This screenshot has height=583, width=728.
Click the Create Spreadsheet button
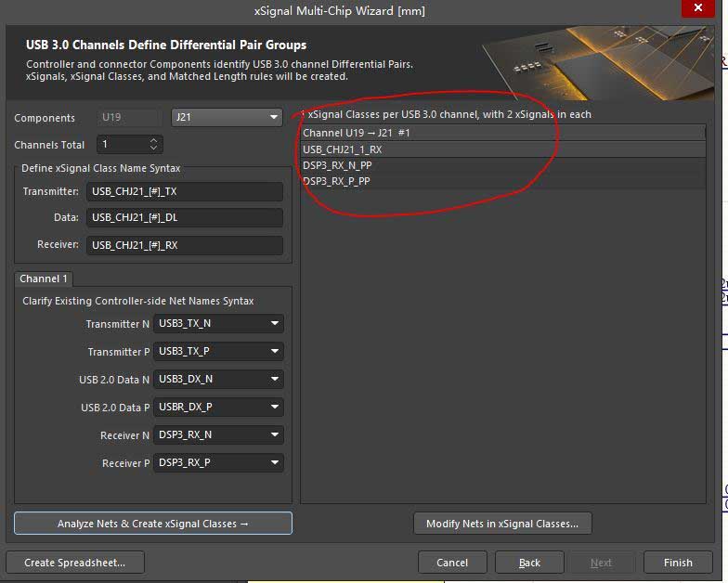[74, 563]
